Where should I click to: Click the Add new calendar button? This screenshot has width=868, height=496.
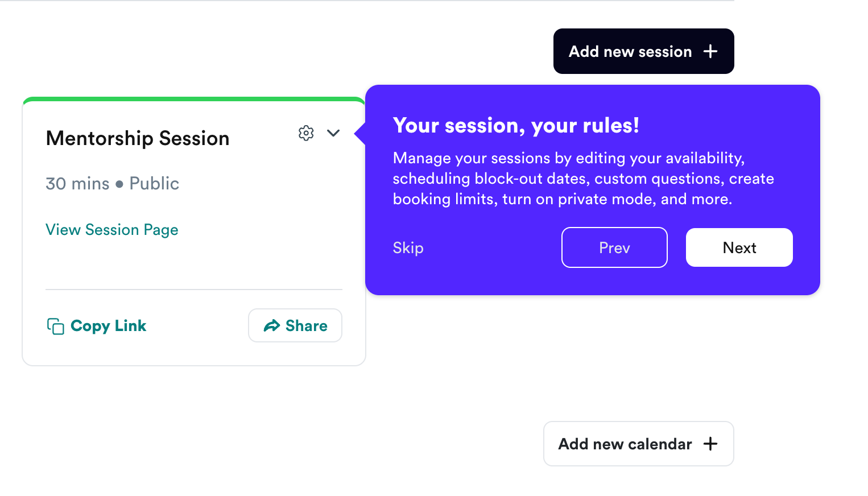point(638,444)
